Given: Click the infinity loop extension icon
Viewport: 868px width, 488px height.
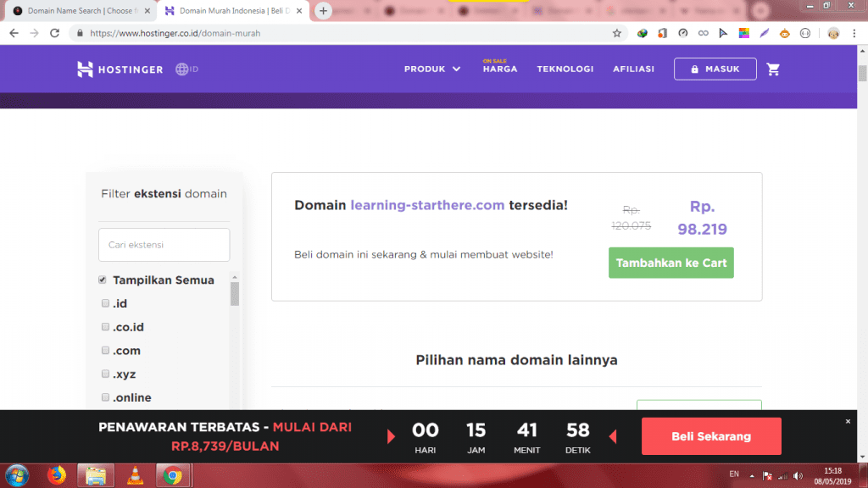Looking at the screenshot, I should [703, 33].
